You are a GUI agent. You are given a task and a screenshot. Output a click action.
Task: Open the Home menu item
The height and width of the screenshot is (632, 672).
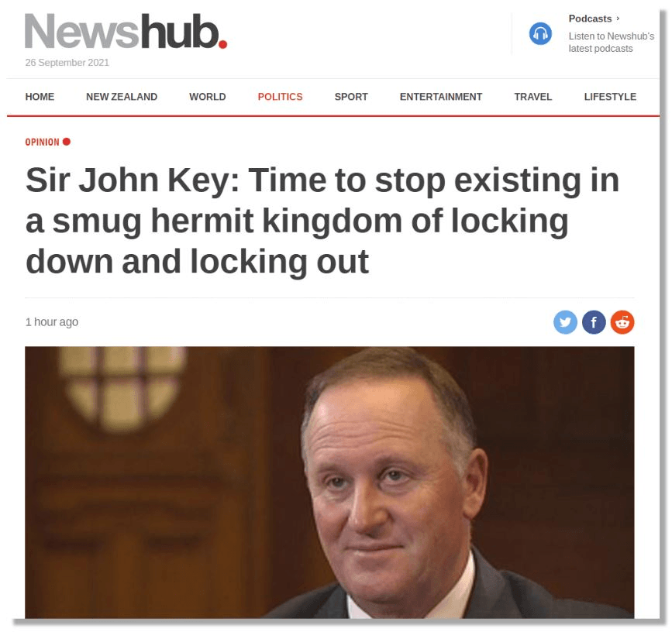pyautogui.click(x=40, y=97)
